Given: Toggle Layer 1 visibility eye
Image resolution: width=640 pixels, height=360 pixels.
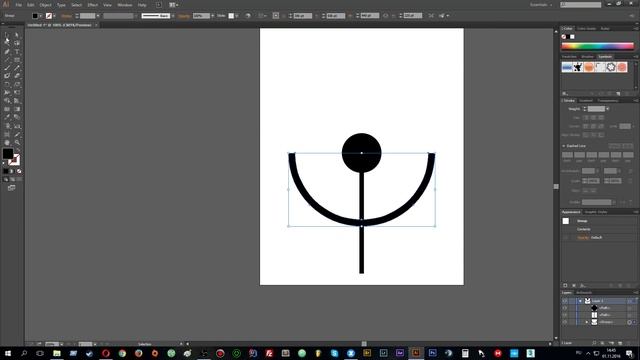Looking at the screenshot, I should coord(565,301).
